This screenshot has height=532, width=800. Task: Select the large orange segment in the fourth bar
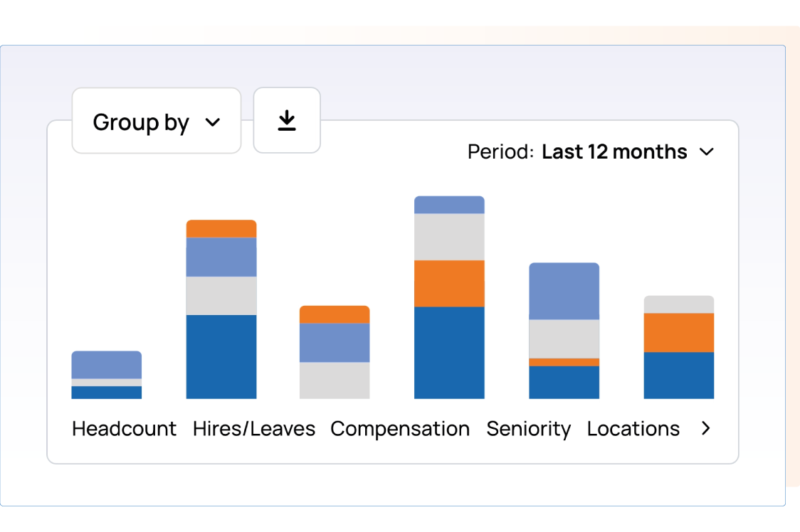[x=449, y=283]
